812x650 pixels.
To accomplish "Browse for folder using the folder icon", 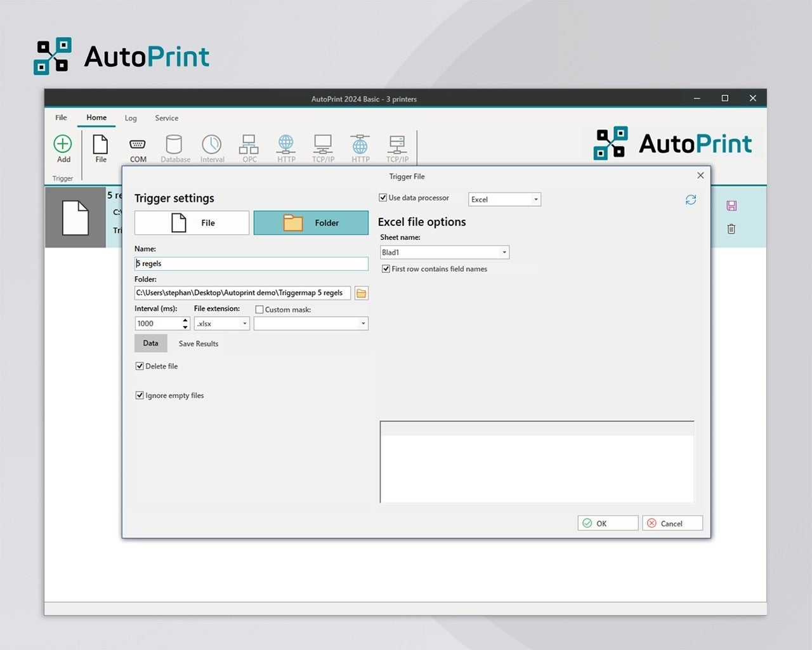I will click(361, 293).
